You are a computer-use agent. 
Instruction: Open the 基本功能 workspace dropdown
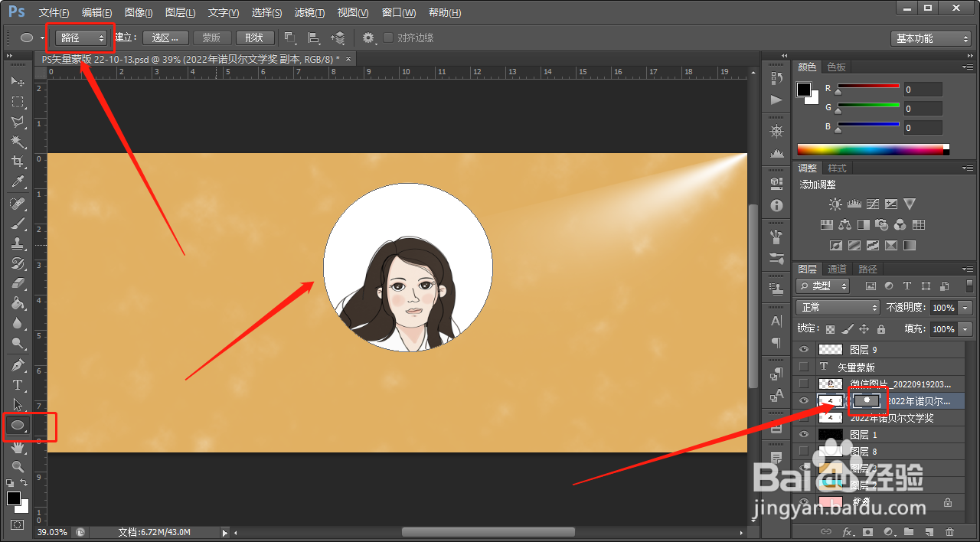931,38
